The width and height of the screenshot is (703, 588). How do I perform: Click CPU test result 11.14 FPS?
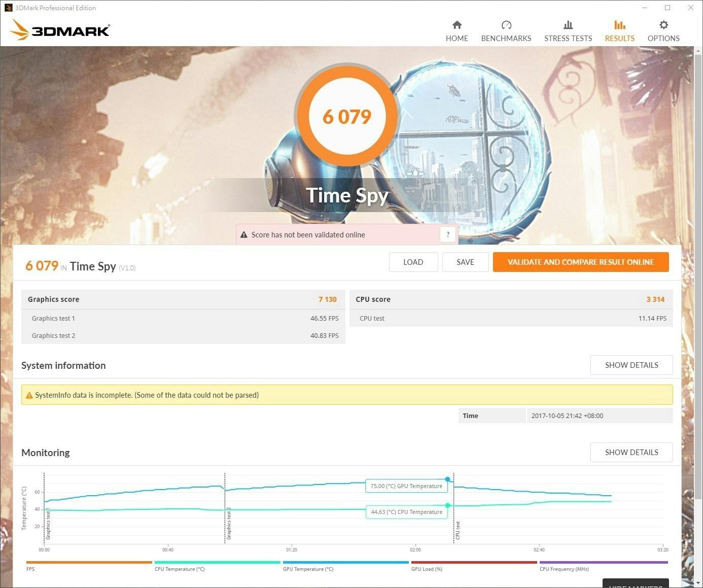(652, 319)
